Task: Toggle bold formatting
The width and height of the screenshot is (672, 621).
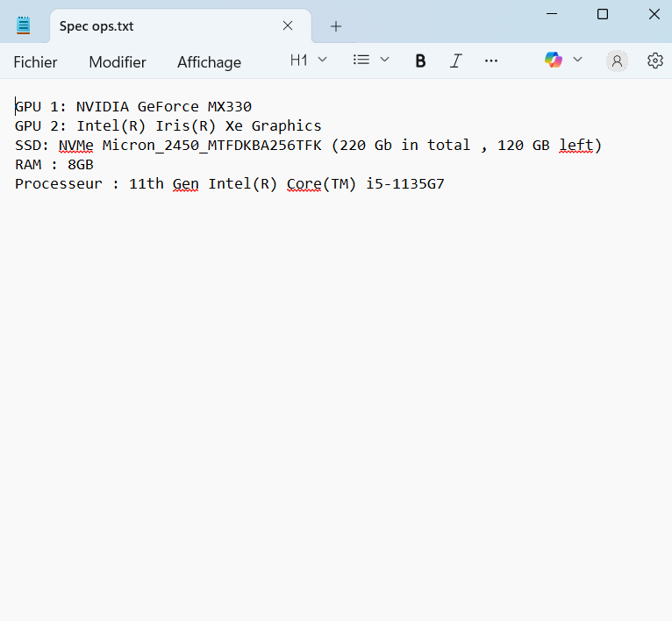Action: (420, 61)
